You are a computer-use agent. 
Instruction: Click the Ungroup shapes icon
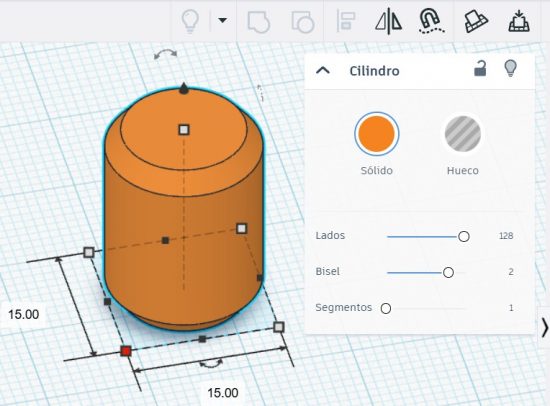pos(303,22)
